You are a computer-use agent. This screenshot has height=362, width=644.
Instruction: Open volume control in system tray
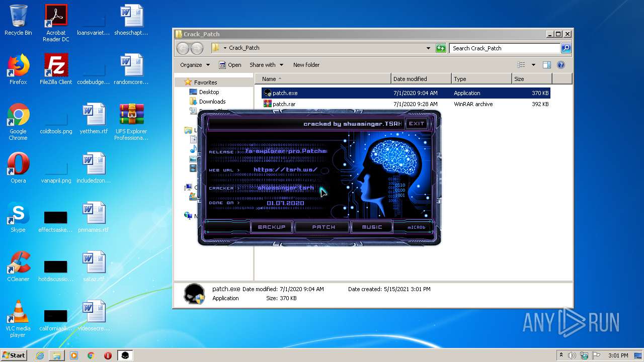572,355
